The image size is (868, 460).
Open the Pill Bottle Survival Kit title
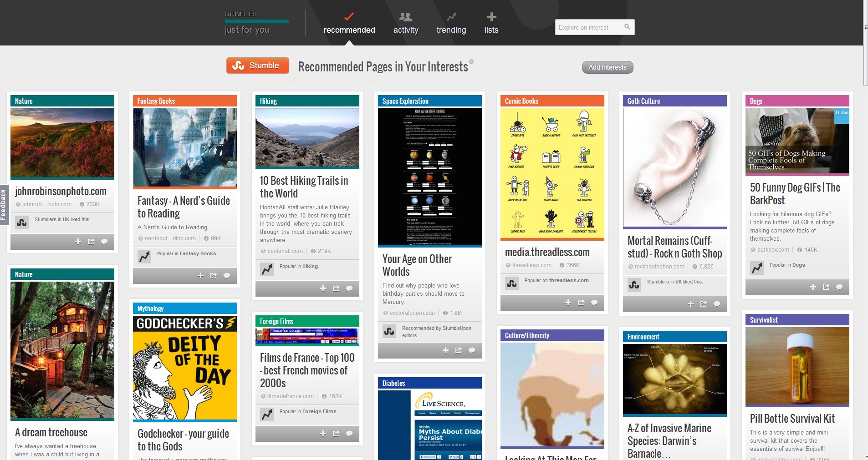point(792,419)
